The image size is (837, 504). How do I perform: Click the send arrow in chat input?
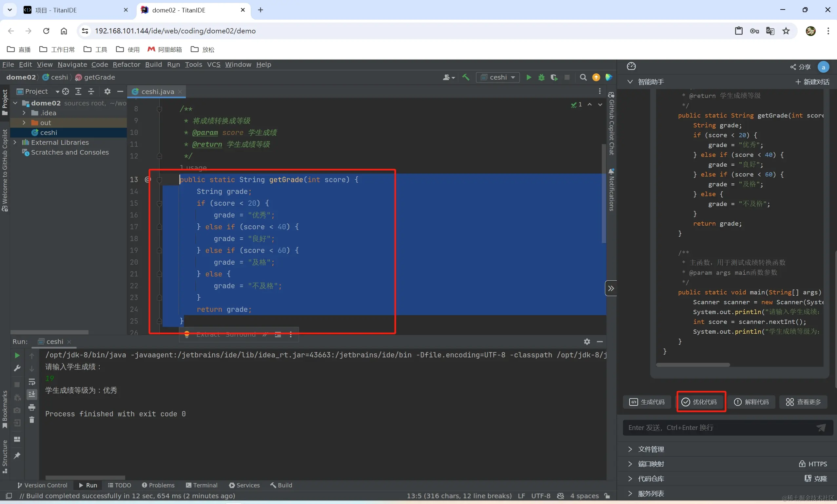tap(821, 428)
